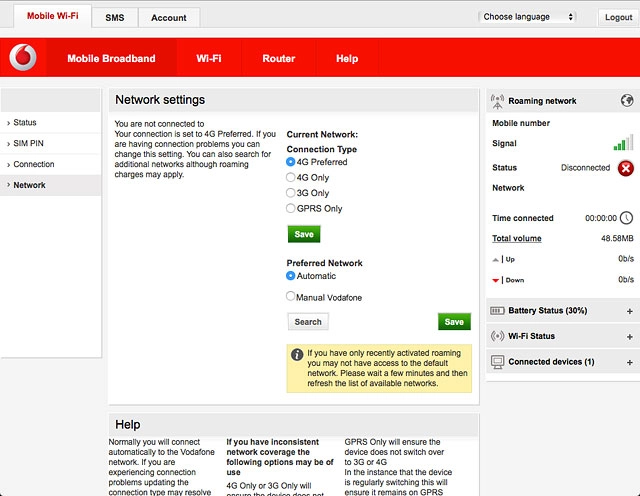Click the Vodafone logo icon
Viewport: 640px width, 496px height.
(x=22, y=59)
